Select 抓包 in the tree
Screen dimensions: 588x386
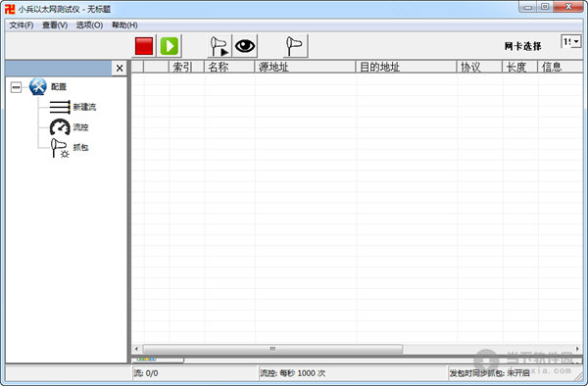pos(80,147)
